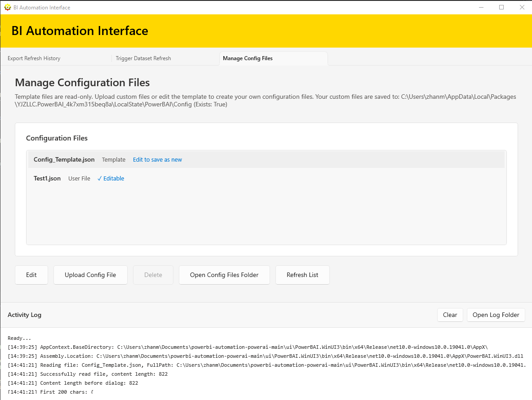Refresh the configuration files list
The image size is (532, 400).
pyautogui.click(x=302, y=275)
